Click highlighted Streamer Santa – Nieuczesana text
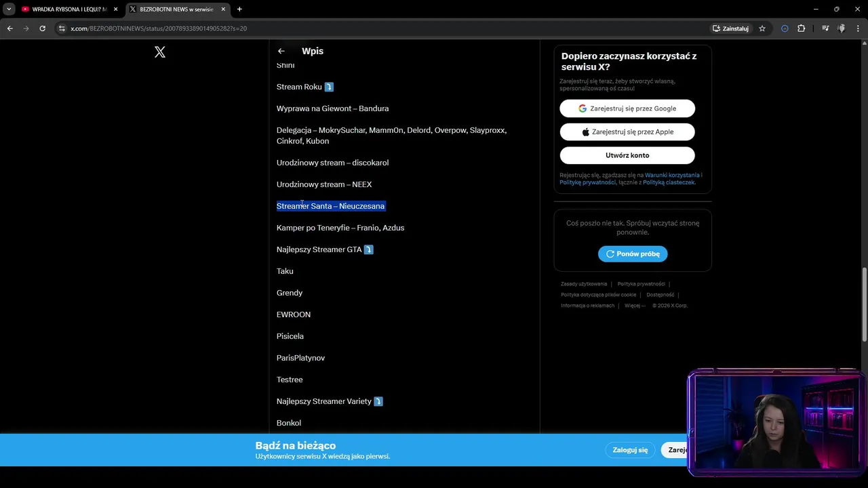This screenshot has width=868, height=488. click(x=331, y=206)
